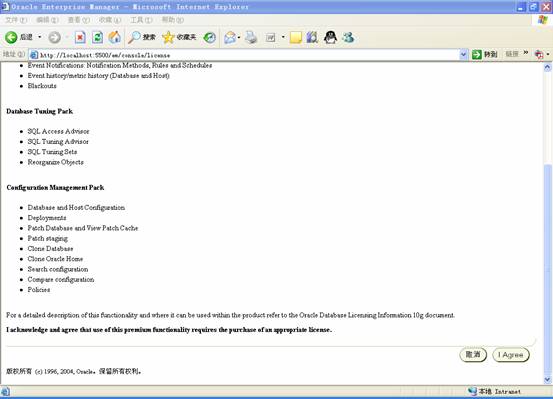Click 'Event history/metric history' list item

[98, 75]
